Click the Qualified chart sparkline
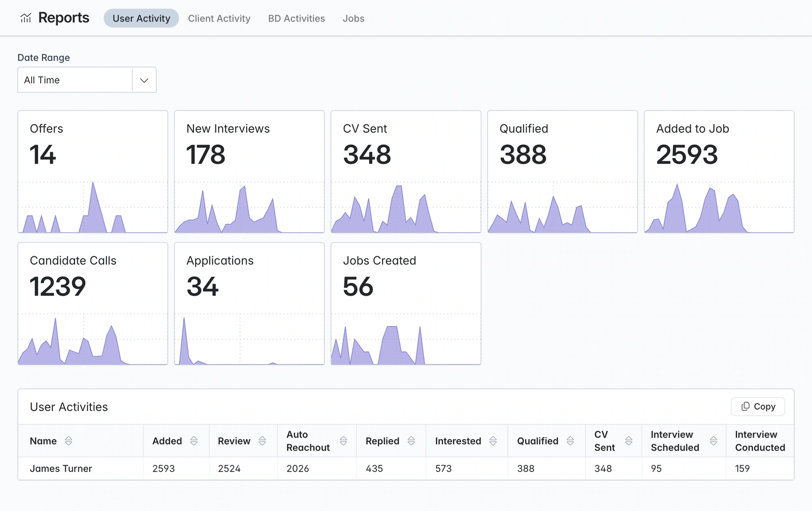 click(x=562, y=207)
